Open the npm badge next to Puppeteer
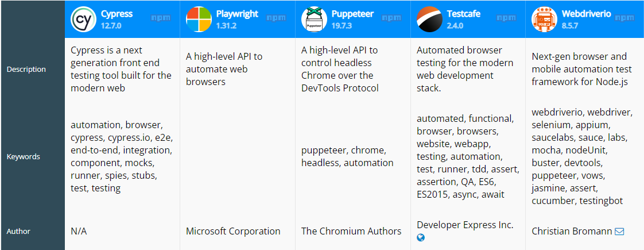This screenshot has width=644, height=250. click(x=391, y=18)
